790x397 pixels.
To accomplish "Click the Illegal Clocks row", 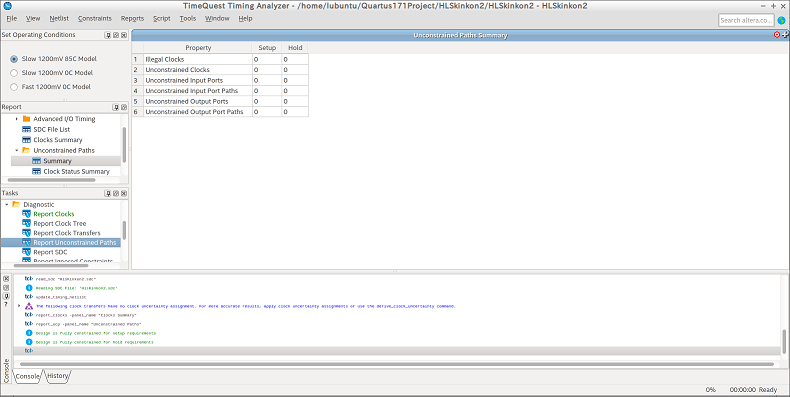I will (220, 59).
